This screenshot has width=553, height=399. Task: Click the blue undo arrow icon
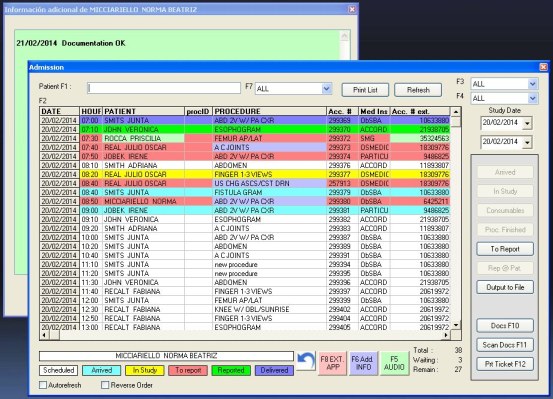click(305, 362)
